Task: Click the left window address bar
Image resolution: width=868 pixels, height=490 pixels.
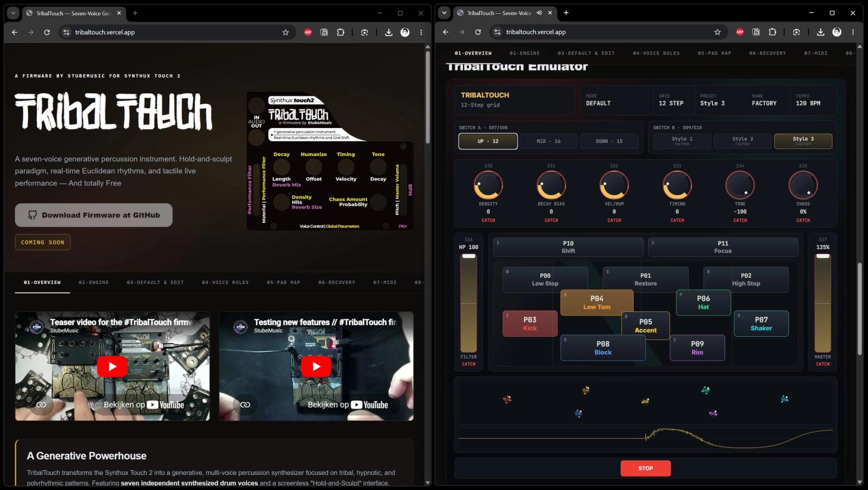Action: click(x=176, y=33)
